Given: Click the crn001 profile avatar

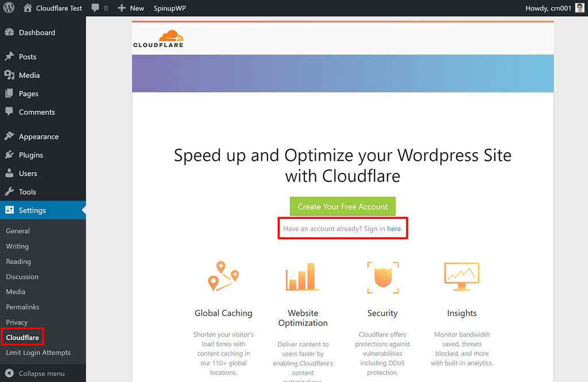Looking at the screenshot, I should click(x=579, y=7).
